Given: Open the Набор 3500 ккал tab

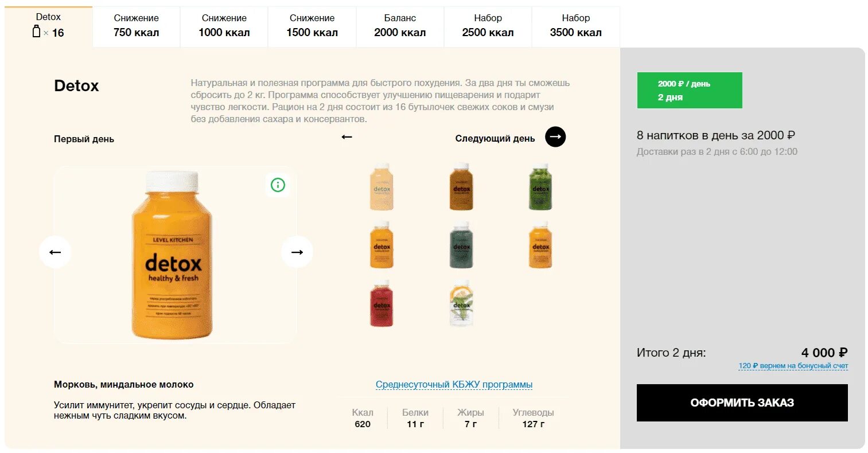Looking at the screenshot, I should [575, 26].
